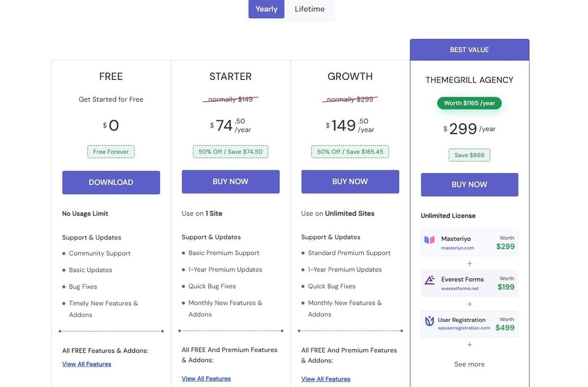Click the BEST VALUE banner

coord(469,50)
